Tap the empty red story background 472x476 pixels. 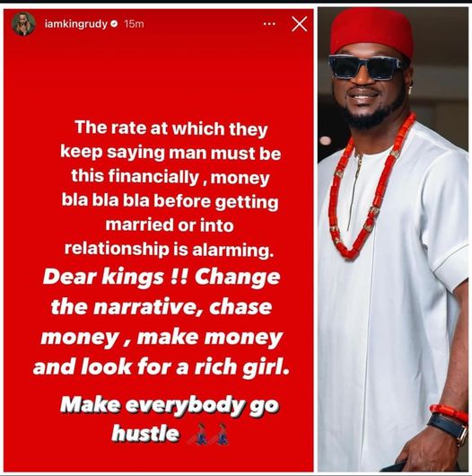[158, 73]
